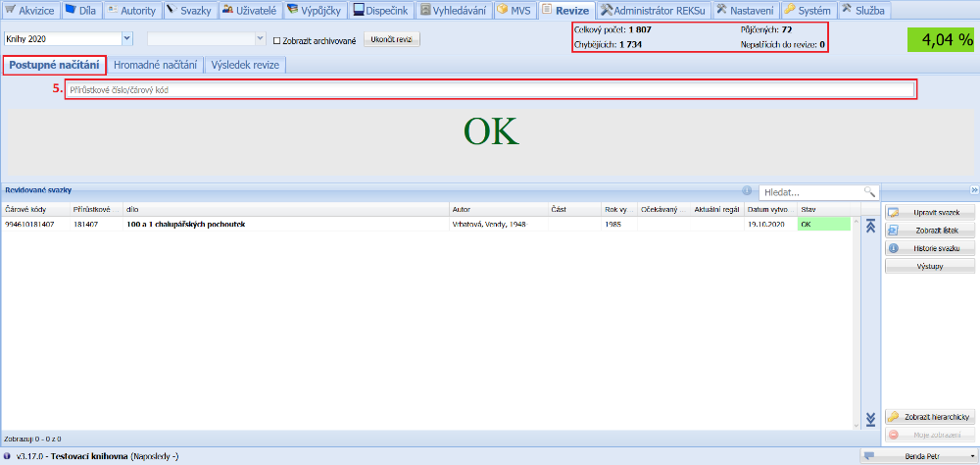The width and height of the screenshot is (980, 465).
Task: Click the info icon in bottom status bar
Action: pos(8,456)
